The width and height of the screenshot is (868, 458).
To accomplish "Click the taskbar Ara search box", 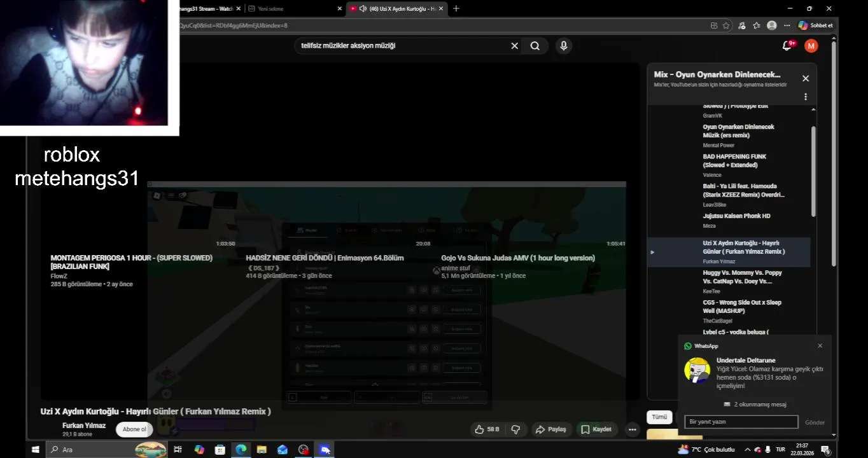I will 107,450.
